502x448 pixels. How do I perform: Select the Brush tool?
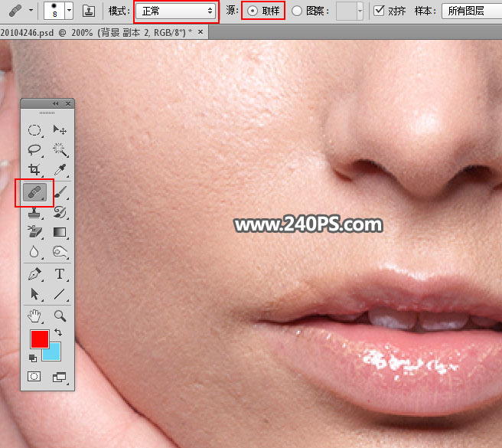60,192
